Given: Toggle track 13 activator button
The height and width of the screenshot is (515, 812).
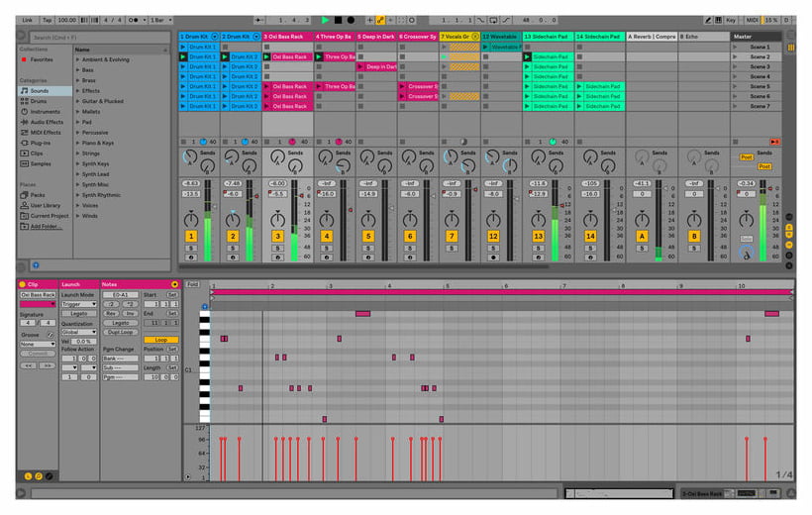Looking at the screenshot, I should click(538, 237).
